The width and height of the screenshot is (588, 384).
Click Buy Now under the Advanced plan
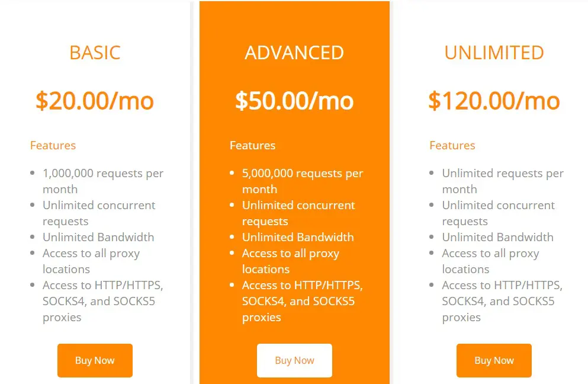pos(294,360)
